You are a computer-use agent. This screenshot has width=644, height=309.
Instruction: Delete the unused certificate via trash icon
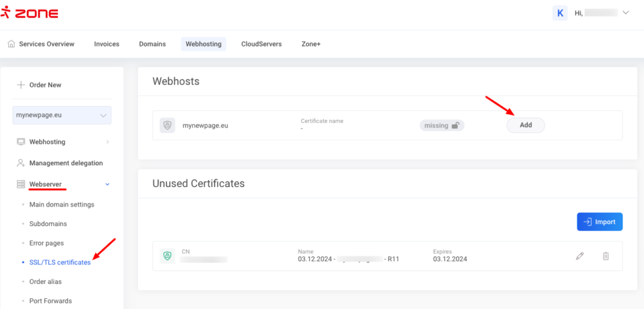(606, 256)
